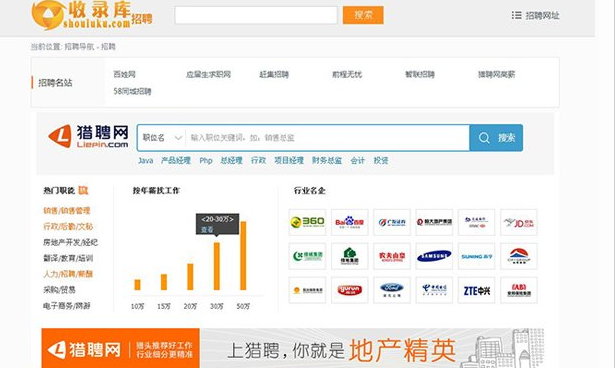The image size is (615, 368).
Task: Click the 10万 salary bar
Action: coord(137,284)
